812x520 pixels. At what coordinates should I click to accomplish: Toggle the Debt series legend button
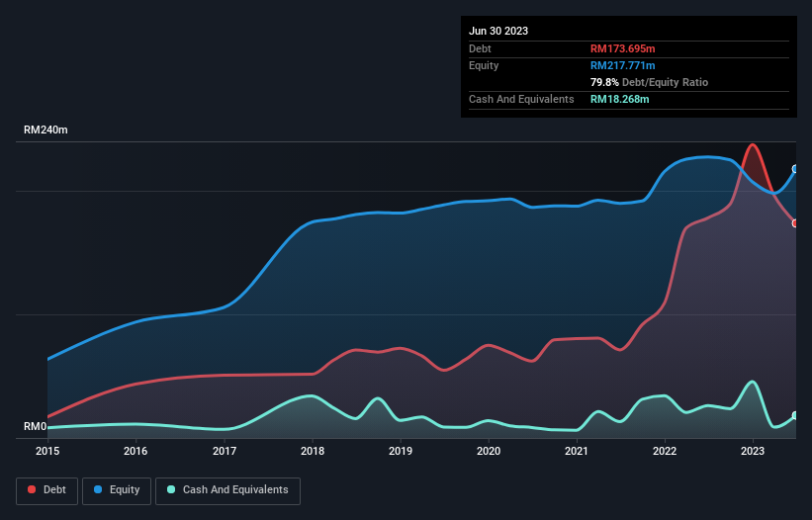[47, 490]
